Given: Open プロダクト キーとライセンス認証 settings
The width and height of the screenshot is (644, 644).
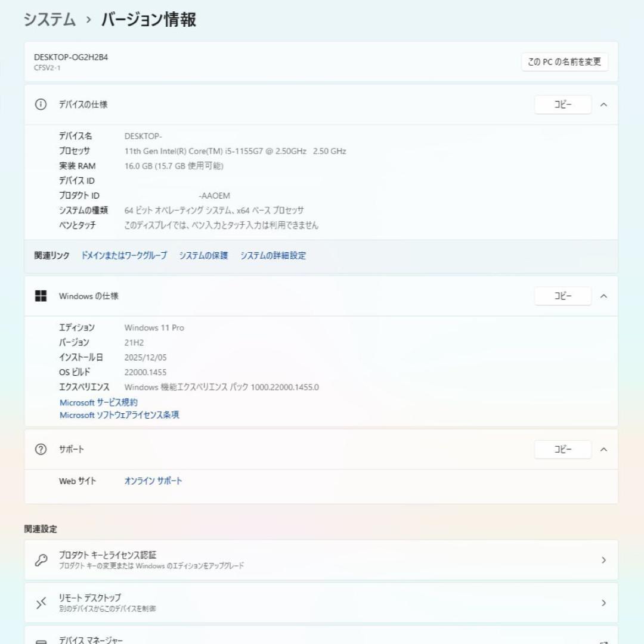Looking at the screenshot, I should pyautogui.click(x=321, y=560).
